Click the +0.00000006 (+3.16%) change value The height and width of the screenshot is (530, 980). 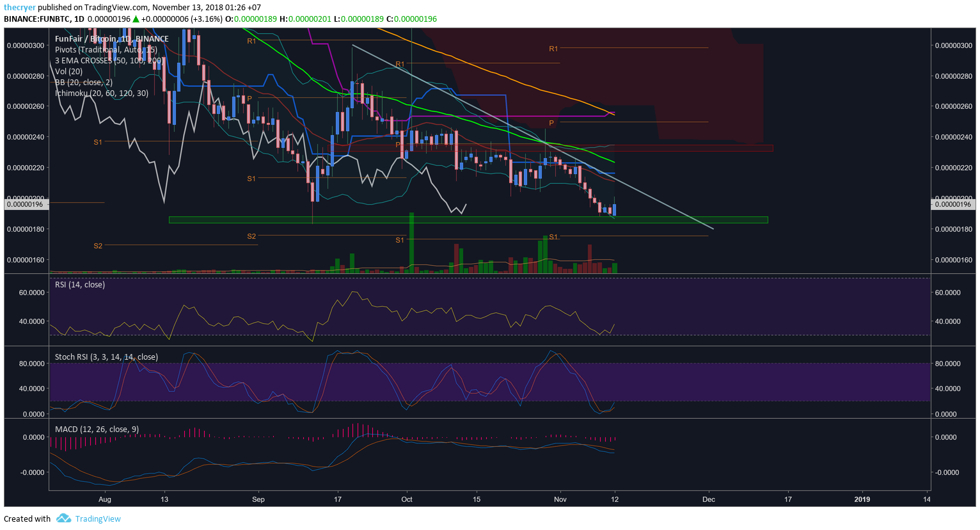coord(182,19)
